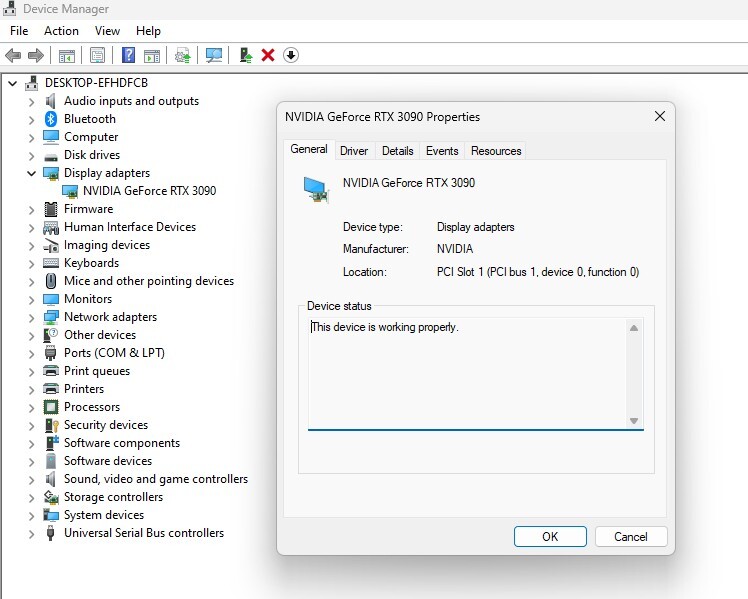This screenshot has width=748, height=599.
Task: Click the Bluetooth category icon
Action: click(51, 119)
